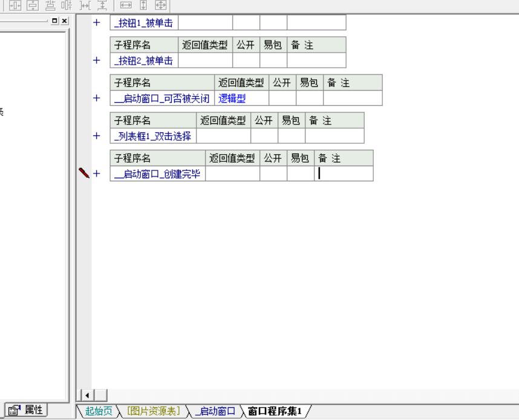Click the center horizontally alignment toolbar icon
Screen dimensions: 519x420
pyautogui.click(x=15, y=5)
